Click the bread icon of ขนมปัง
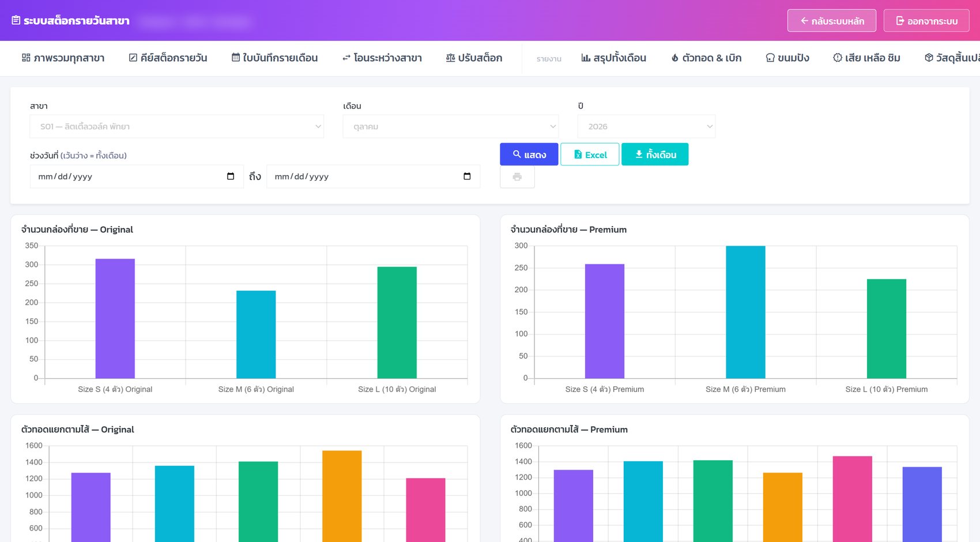Screen dimensions: 980x542 pos(770,58)
